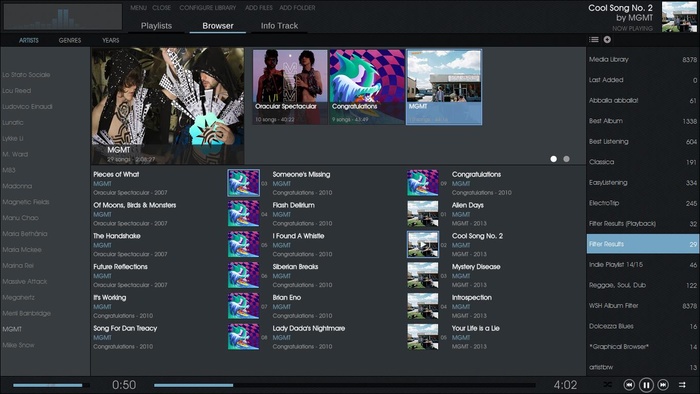Image resolution: width=700 pixels, height=394 pixels.
Task: Select Of Moons, Birds & Monsters track
Action: pos(134,205)
